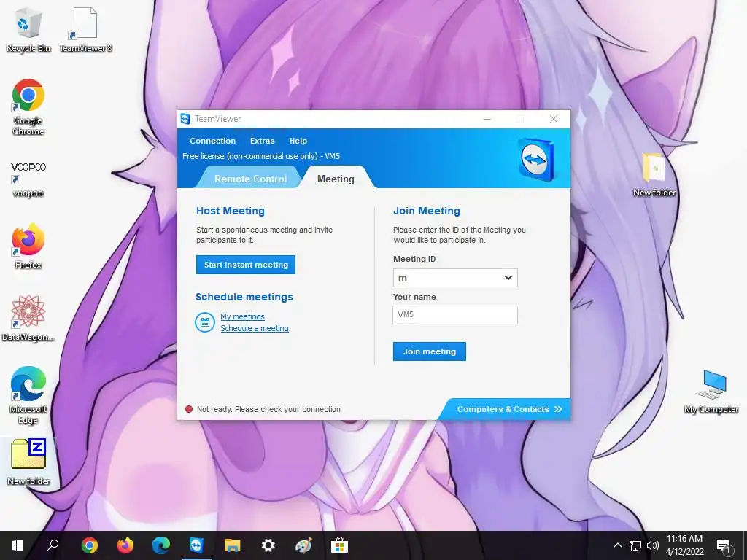Viewport: 747px width, 560px height.
Task: Open taskbar search magnifier
Action: point(53,545)
